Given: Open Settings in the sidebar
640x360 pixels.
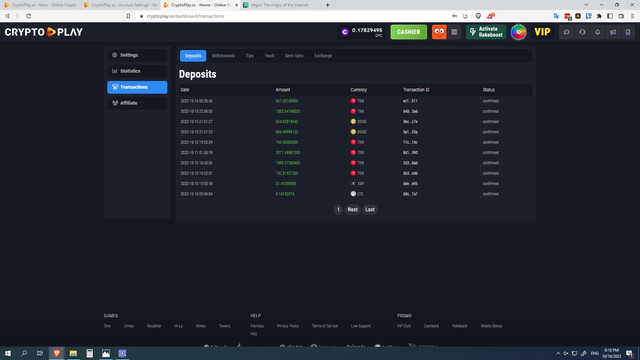Looking at the screenshot, I should 137,55.
